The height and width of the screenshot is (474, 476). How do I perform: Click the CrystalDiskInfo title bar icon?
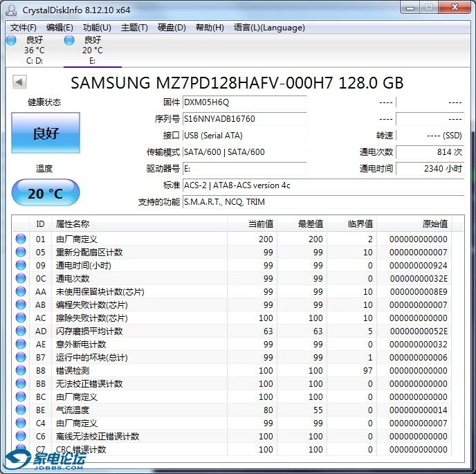coord(11,10)
